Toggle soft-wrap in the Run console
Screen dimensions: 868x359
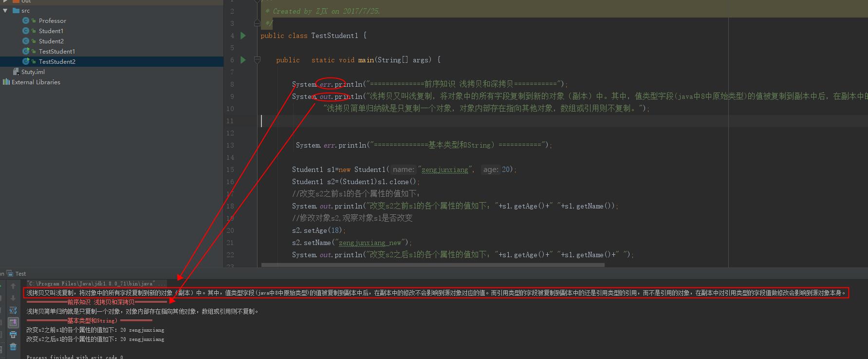click(13, 310)
